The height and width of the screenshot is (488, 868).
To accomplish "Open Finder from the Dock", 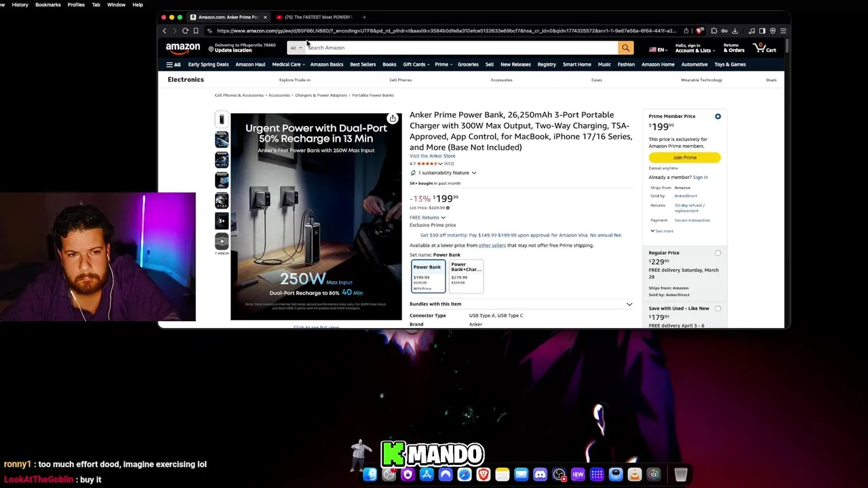I will [x=370, y=474].
